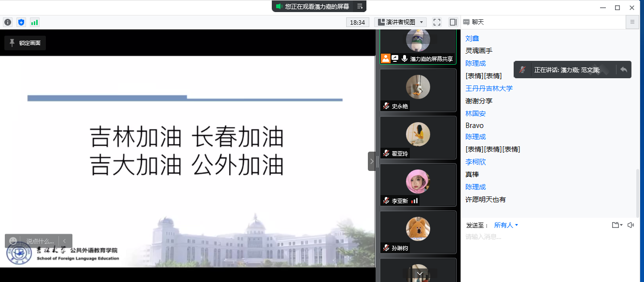Enter full screen mode
Image resolution: width=644 pixels, height=282 pixels.
[x=437, y=22]
